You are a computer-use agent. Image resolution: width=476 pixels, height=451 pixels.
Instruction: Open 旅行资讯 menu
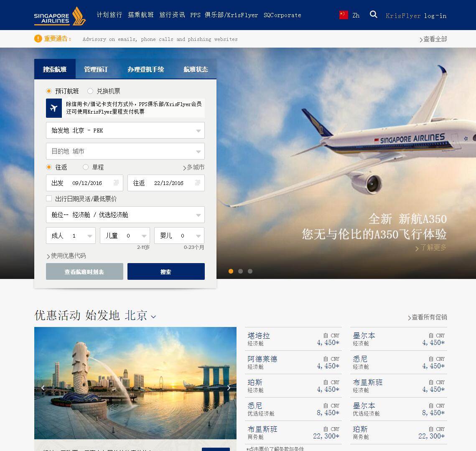[172, 15]
